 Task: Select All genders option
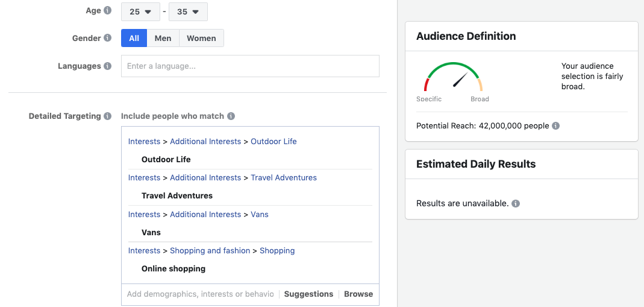click(134, 38)
